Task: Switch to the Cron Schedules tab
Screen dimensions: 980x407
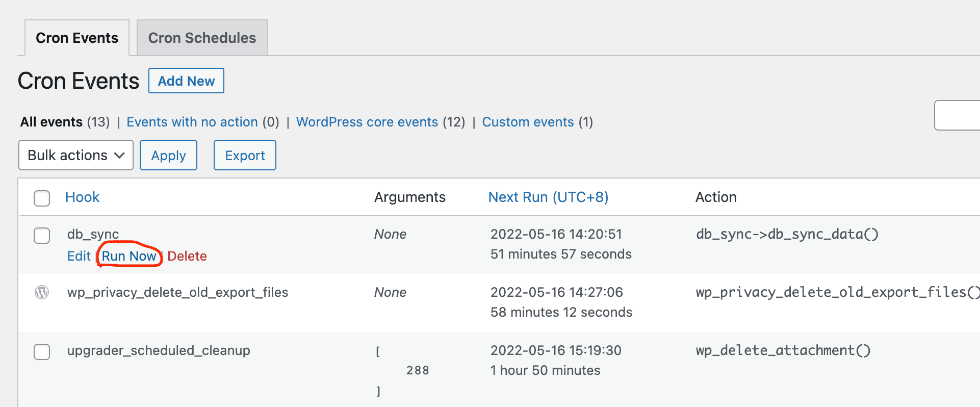Action: click(202, 38)
